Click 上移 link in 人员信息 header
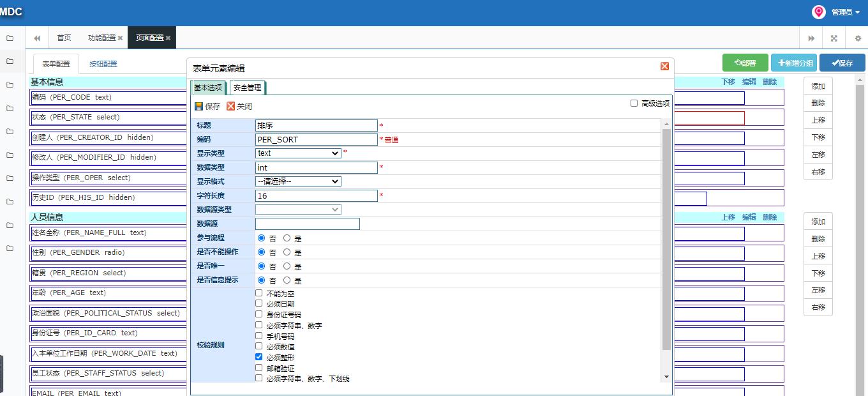The width and height of the screenshot is (868, 396). (x=728, y=217)
